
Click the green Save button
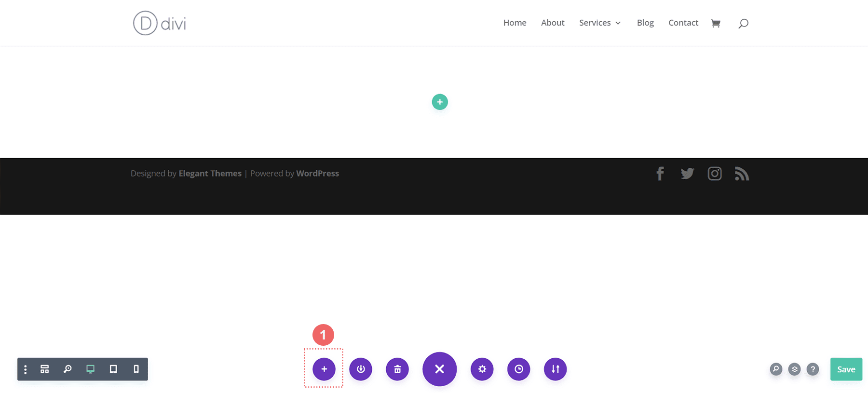point(846,369)
